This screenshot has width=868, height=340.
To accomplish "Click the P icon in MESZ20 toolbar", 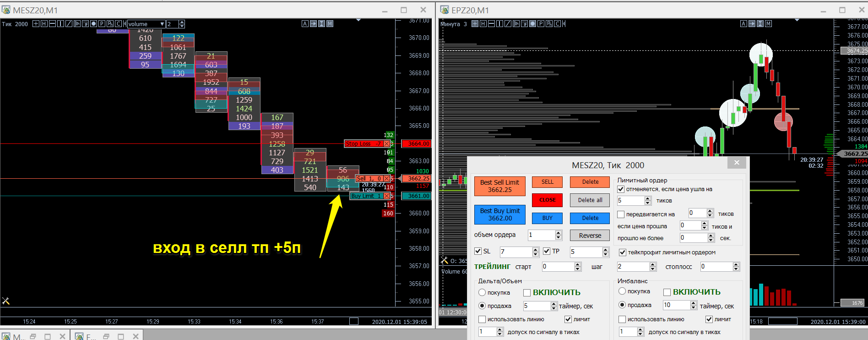I will point(102,24).
